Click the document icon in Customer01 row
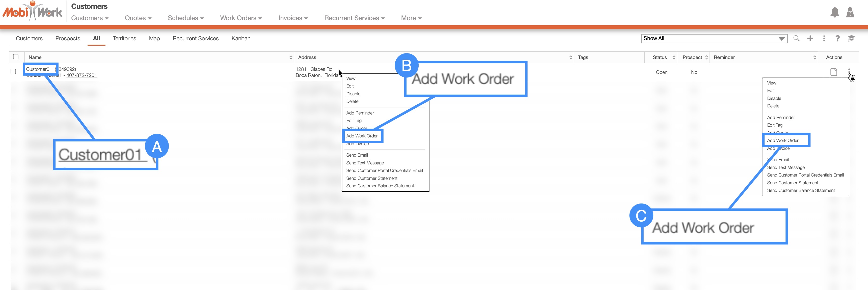This screenshot has width=868, height=290. click(834, 72)
